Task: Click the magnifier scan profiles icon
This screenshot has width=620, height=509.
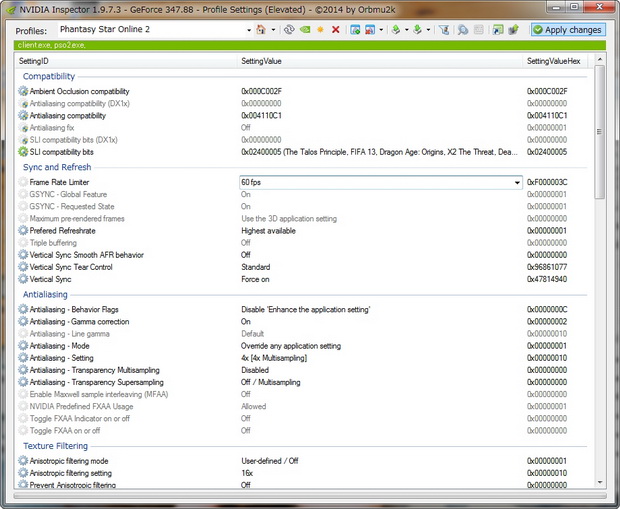Action: (x=463, y=30)
